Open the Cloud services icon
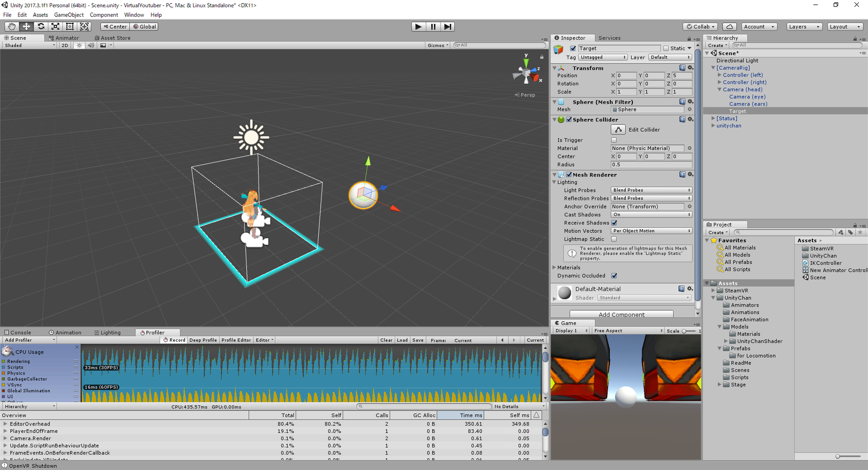 pyautogui.click(x=729, y=27)
